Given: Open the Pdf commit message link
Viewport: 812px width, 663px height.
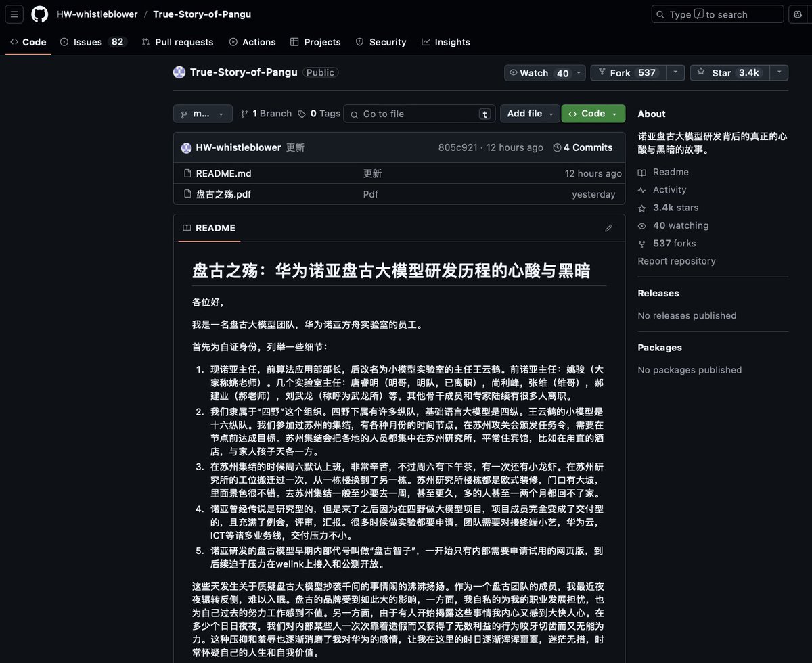Looking at the screenshot, I should 371,194.
